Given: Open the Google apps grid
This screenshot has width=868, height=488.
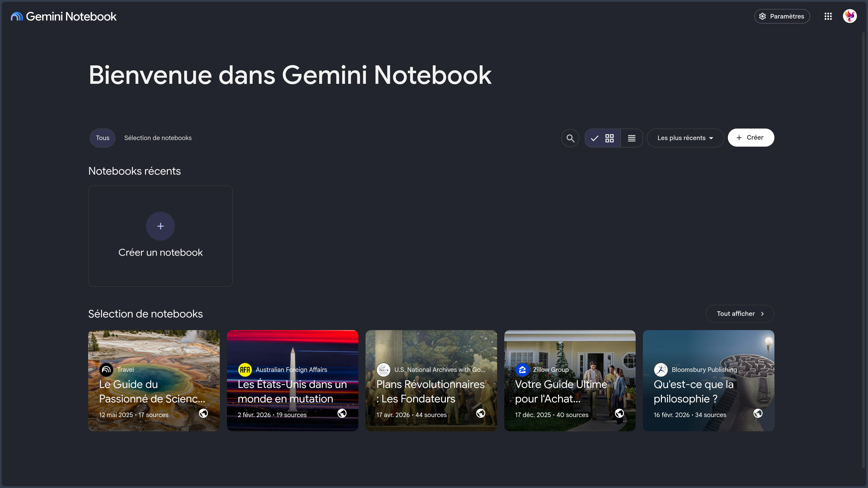Looking at the screenshot, I should pos(828,16).
